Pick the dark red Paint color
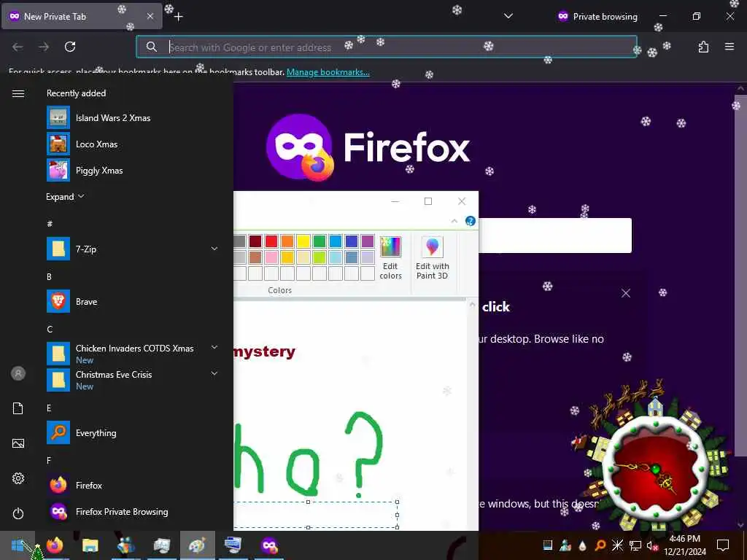This screenshot has height=560, width=747. pos(255,241)
